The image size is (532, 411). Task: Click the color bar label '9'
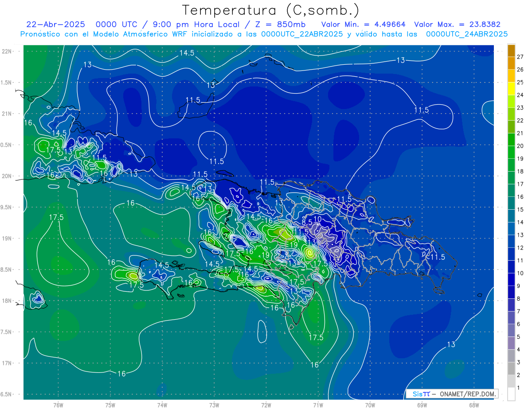(519, 286)
